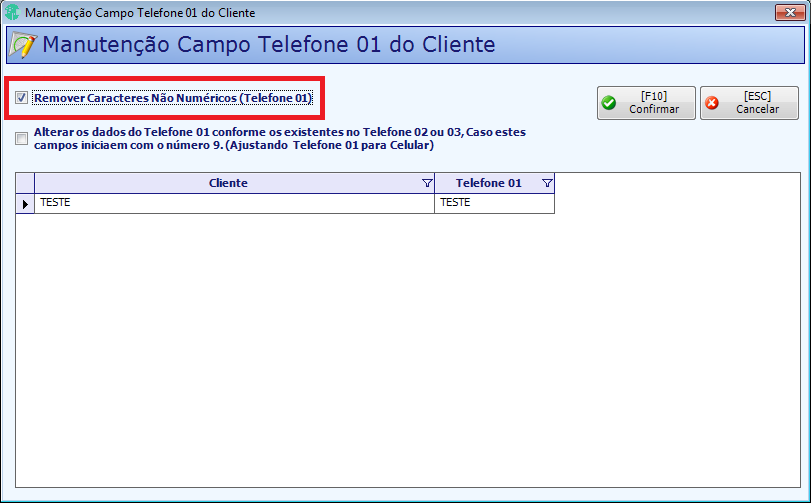Cancel using the ESC Cancelar button
The width and height of the screenshot is (811, 503).
click(749, 103)
